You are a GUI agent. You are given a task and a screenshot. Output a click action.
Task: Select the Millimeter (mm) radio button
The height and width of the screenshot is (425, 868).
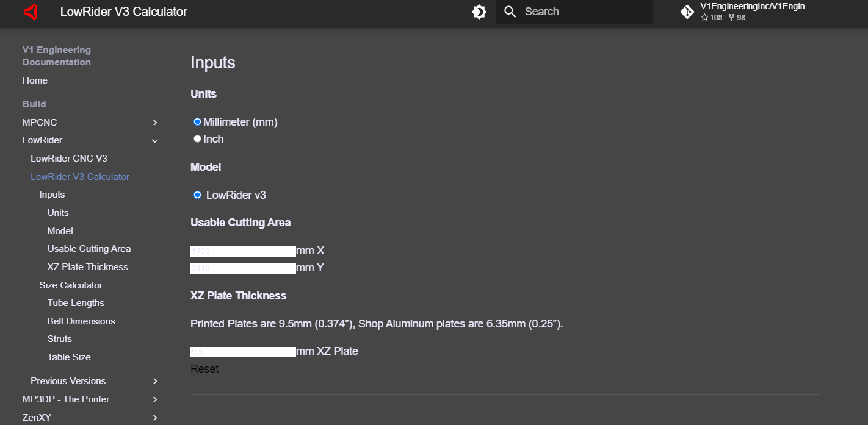point(197,121)
